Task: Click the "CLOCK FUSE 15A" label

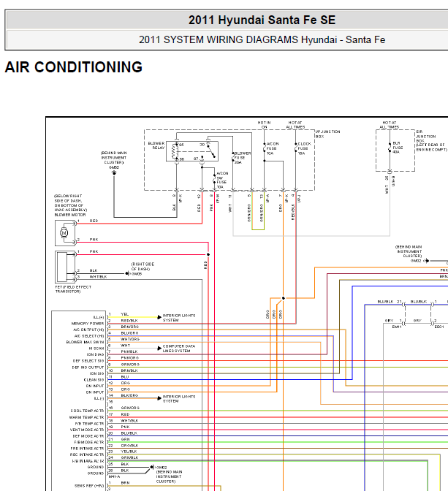Action: [x=304, y=148]
